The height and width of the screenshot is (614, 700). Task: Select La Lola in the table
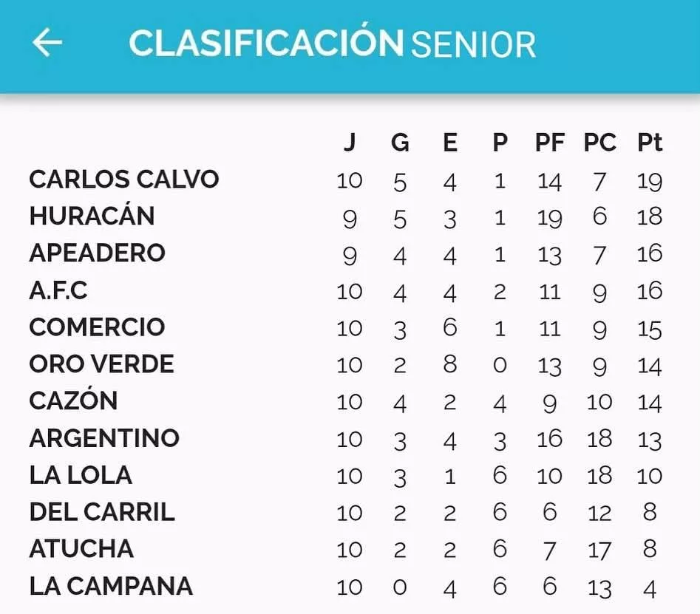[81, 475]
